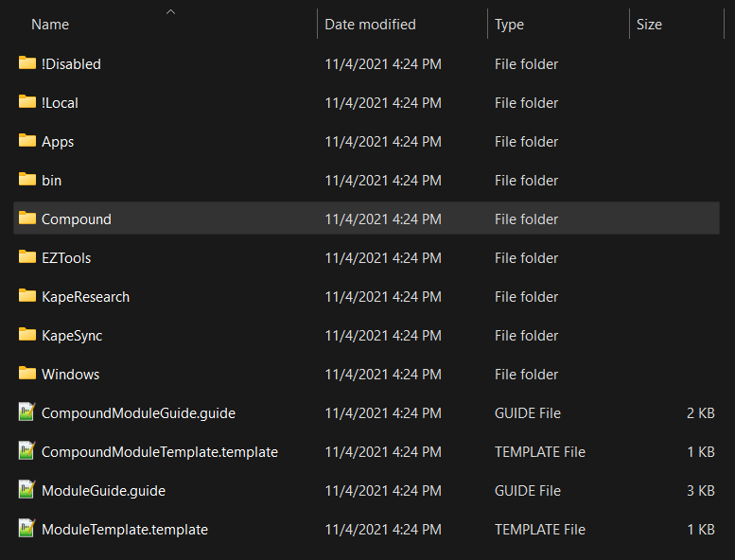
Task: Click 'GUIDE File' type of ModuleGuide.guide
Action: 528,491
